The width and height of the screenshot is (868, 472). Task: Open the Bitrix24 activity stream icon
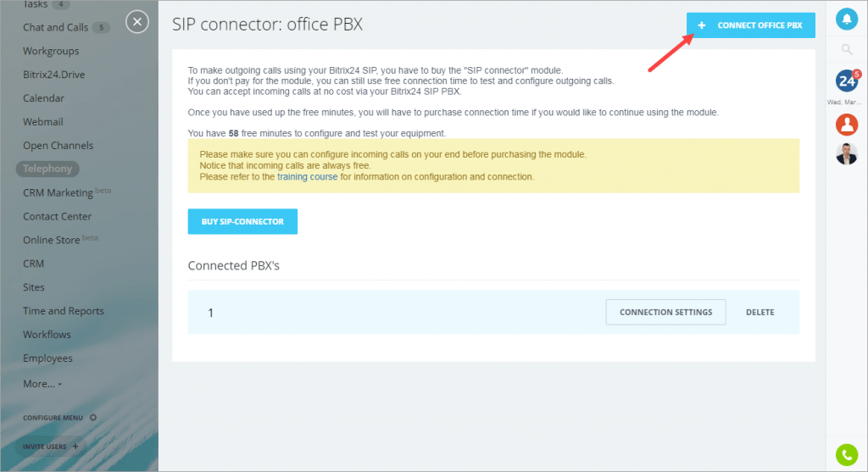[847, 81]
